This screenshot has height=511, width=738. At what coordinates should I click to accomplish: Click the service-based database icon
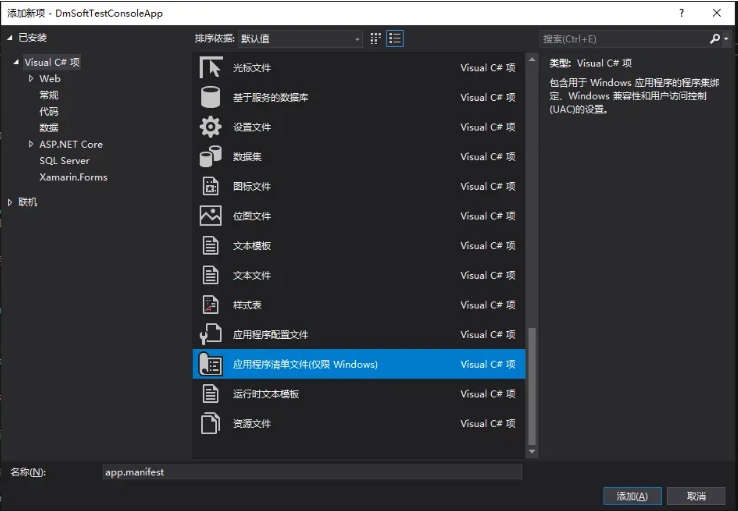(210, 98)
